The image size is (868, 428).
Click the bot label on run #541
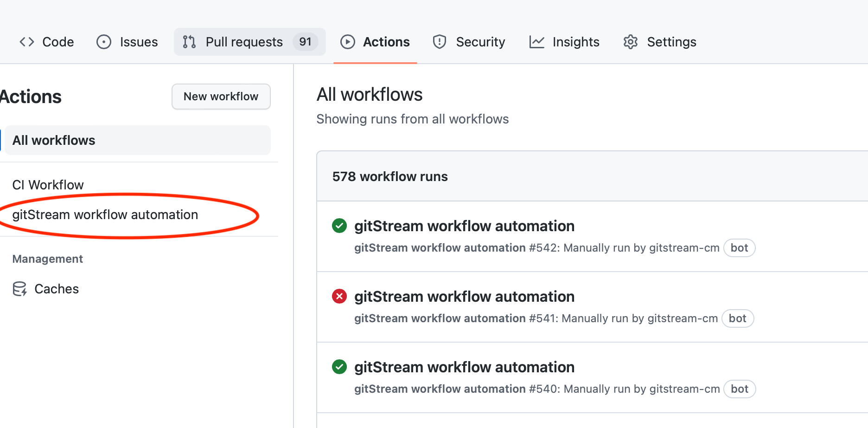[x=738, y=318]
